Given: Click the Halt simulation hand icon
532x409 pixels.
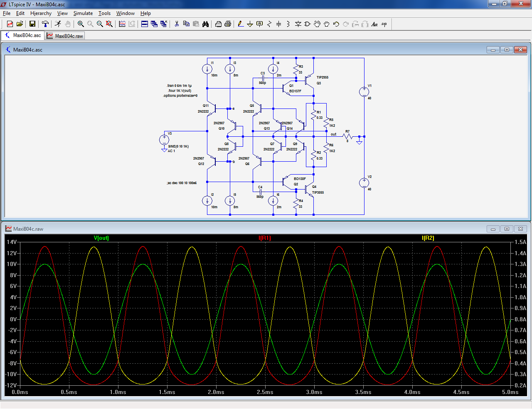Looking at the screenshot, I should (x=68, y=24).
